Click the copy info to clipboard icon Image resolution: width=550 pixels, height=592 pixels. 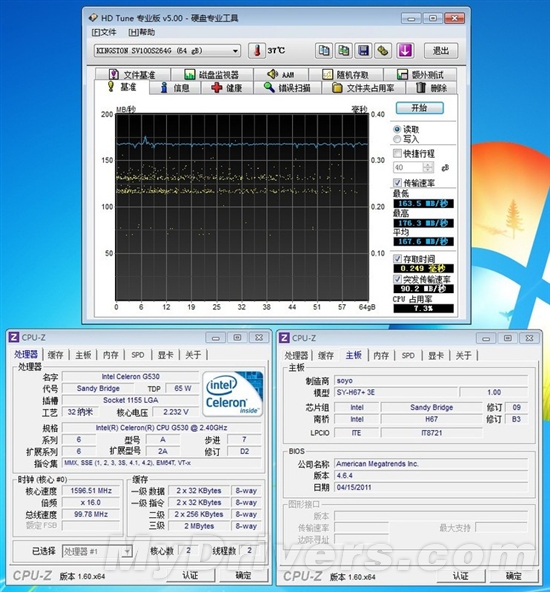click(x=324, y=51)
